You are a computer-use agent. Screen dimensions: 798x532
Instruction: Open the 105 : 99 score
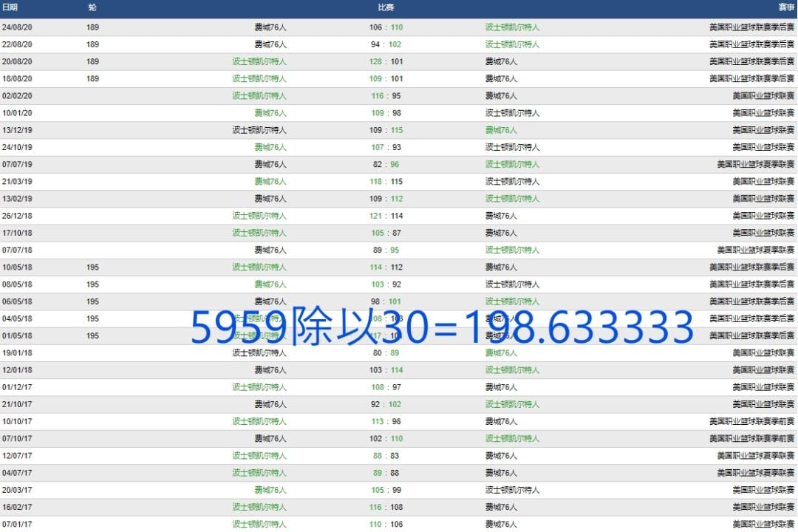tap(386, 491)
